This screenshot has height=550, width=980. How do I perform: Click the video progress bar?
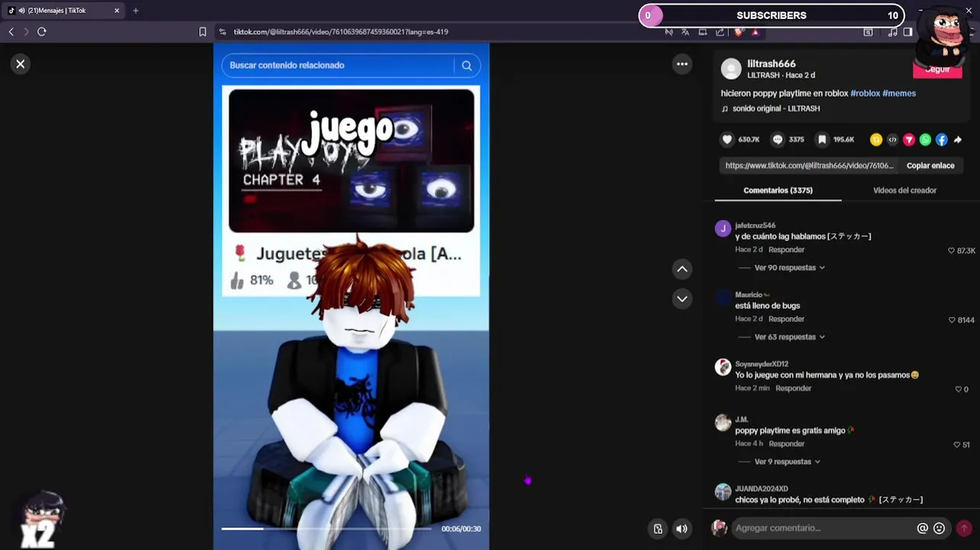point(326,529)
